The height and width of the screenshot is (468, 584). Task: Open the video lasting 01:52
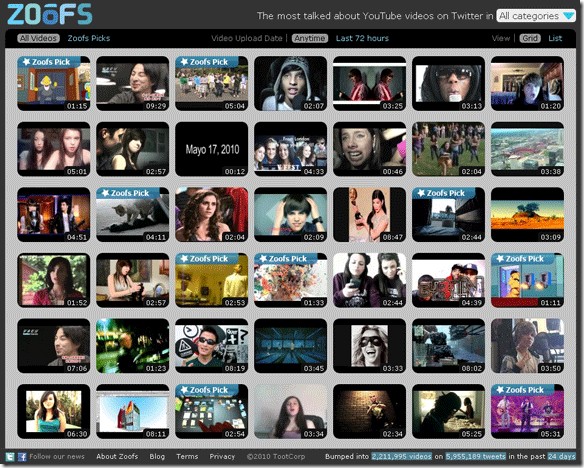coord(54,280)
